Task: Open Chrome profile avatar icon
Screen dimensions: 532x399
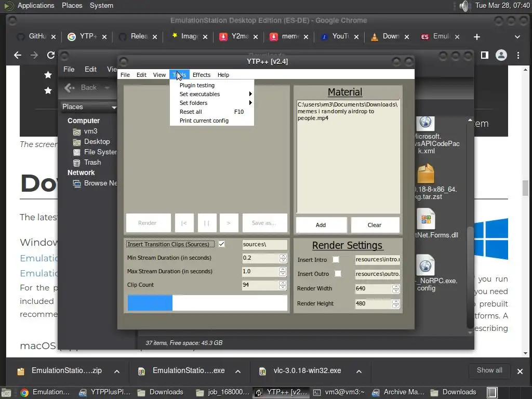Action: pyautogui.click(x=501, y=55)
